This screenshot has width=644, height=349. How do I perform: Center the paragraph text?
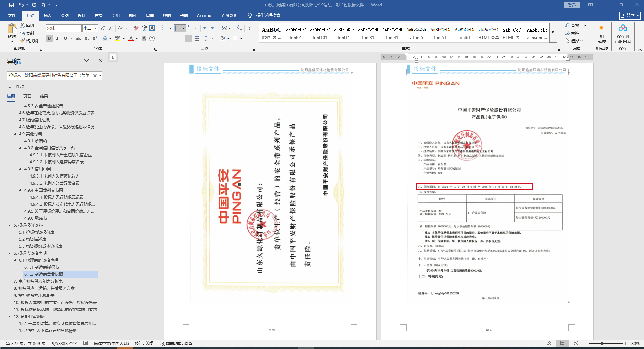[x=173, y=38]
